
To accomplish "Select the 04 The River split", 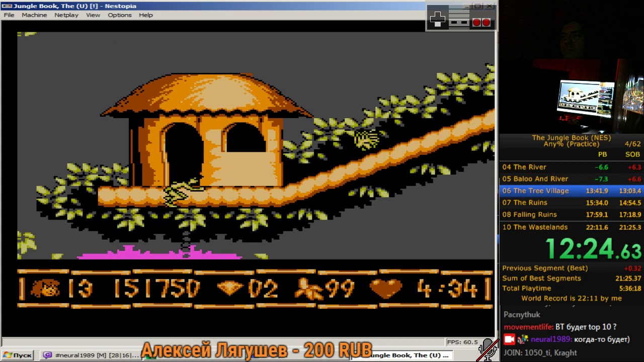I will click(x=572, y=167).
